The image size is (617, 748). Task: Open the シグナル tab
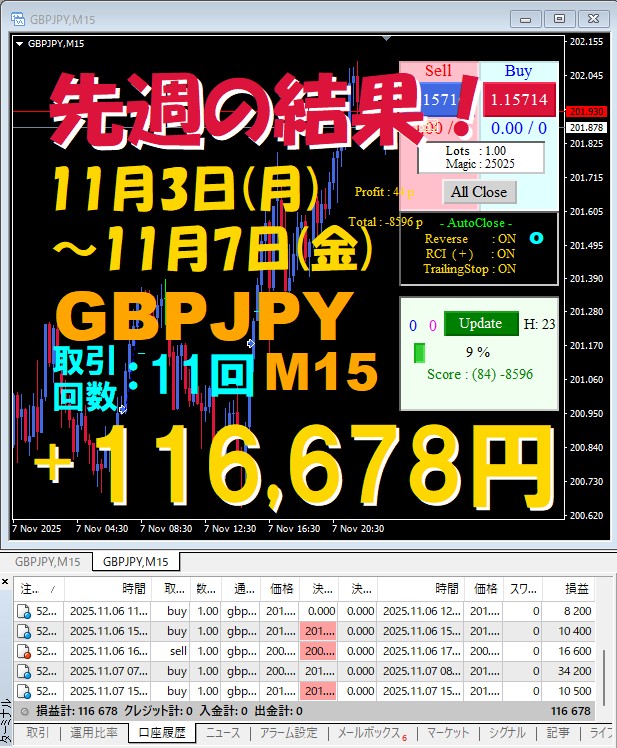[x=507, y=733]
